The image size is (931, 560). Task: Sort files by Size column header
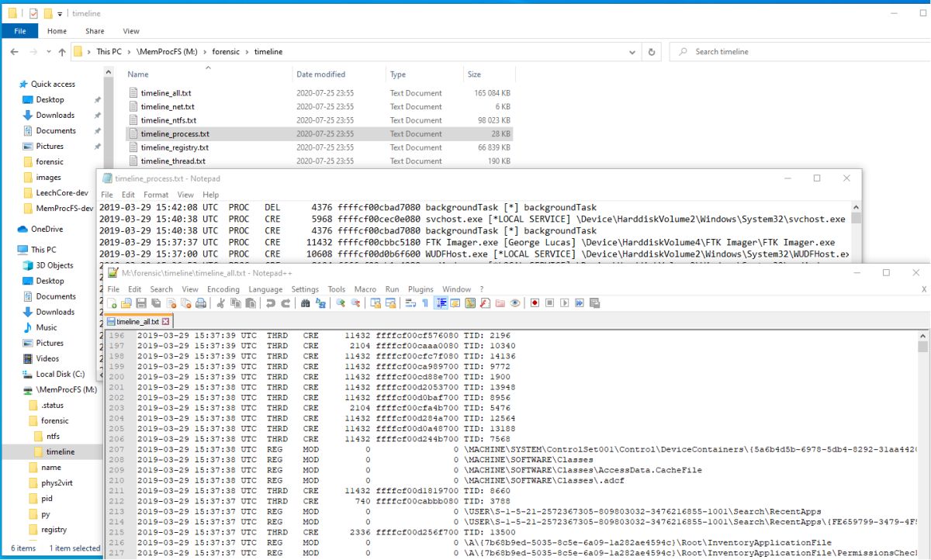[x=474, y=74]
